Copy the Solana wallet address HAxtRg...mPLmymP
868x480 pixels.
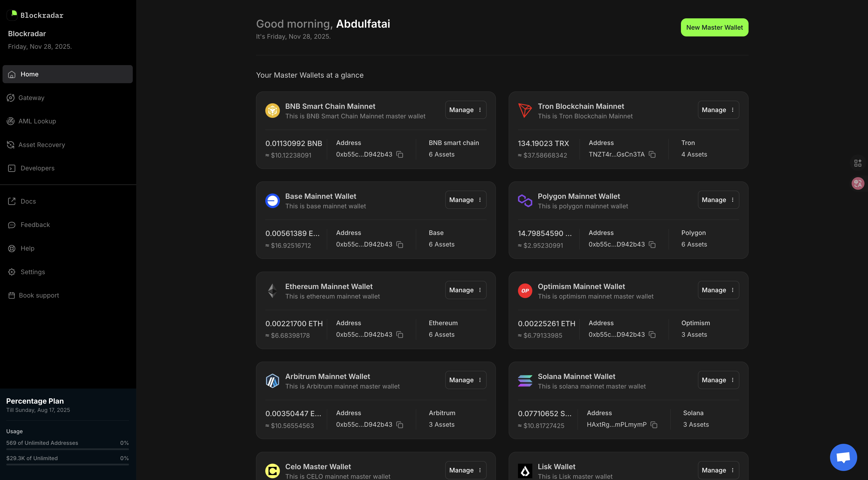[654, 425]
